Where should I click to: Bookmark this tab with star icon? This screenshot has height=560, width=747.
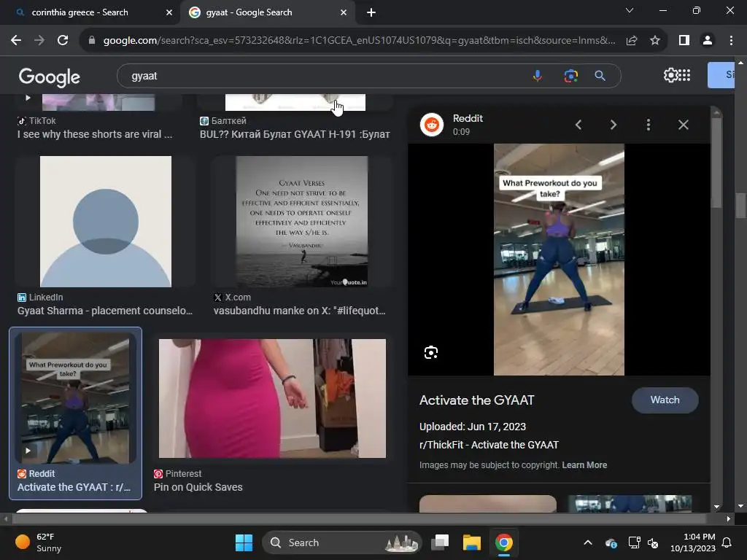tap(655, 41)
